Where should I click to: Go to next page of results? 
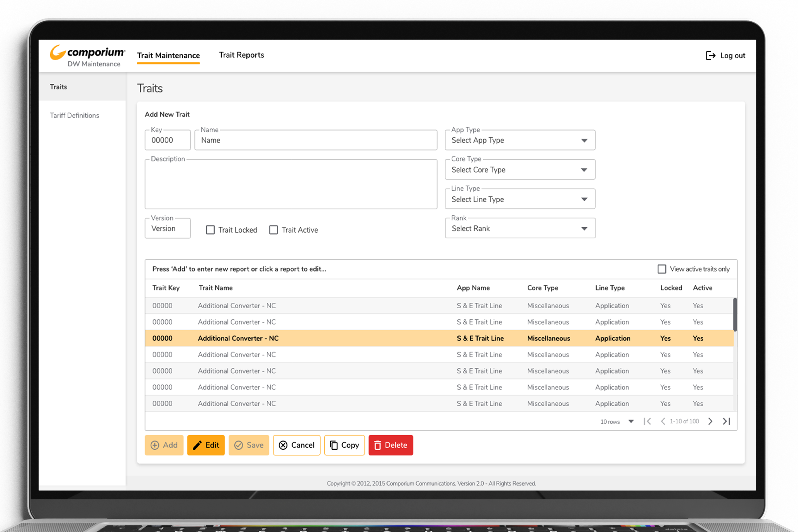pos(710,421)
